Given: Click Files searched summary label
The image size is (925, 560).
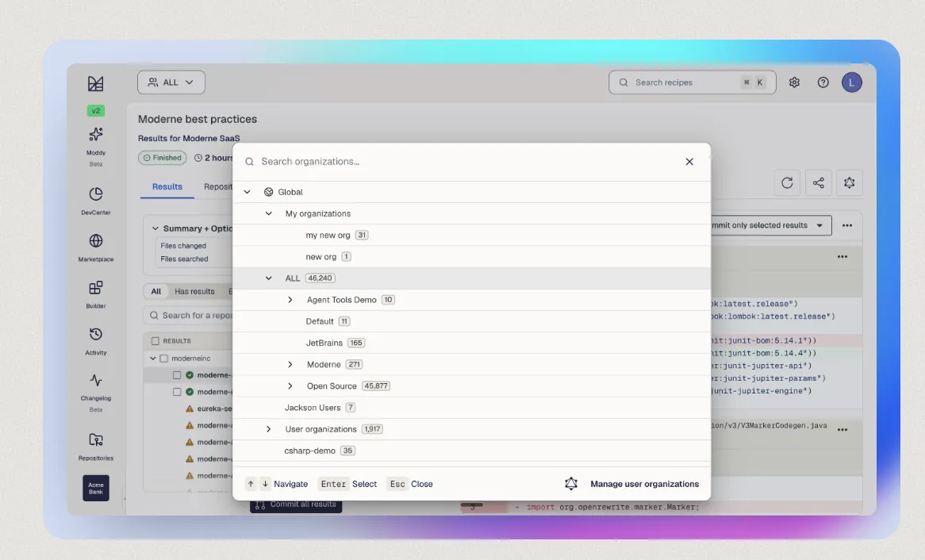Looking at the screenshot, I should click(x=184, y=259).
